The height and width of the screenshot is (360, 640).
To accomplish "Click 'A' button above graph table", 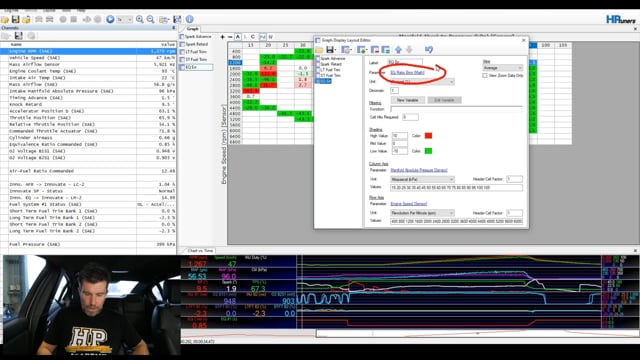I will click(x=238, y=37).
